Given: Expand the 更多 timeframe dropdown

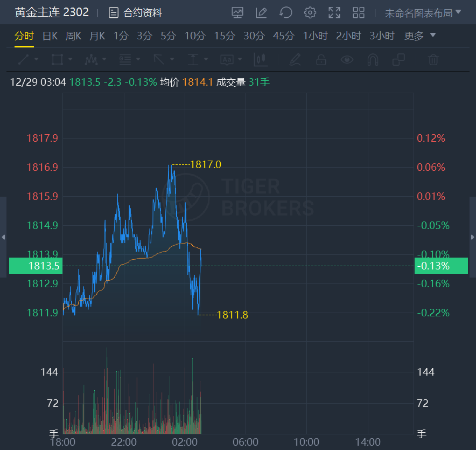Looking at the screenshot, I should [x=419, y=36].
